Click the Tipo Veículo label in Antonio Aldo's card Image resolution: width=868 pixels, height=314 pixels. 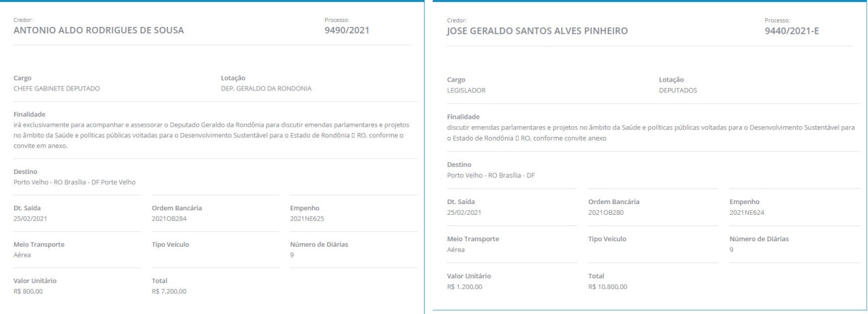pos(171,244)
